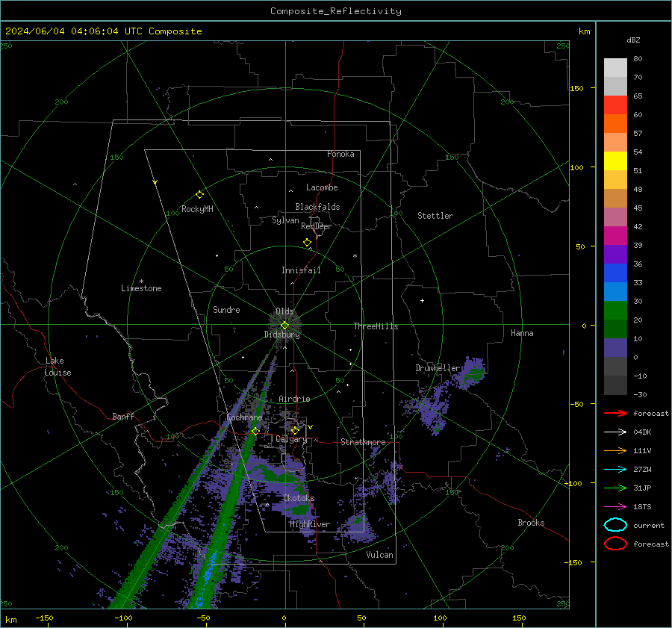Select the light gray 80 dBZ swatch
The image size is (672, 628).
click(615, 68)
